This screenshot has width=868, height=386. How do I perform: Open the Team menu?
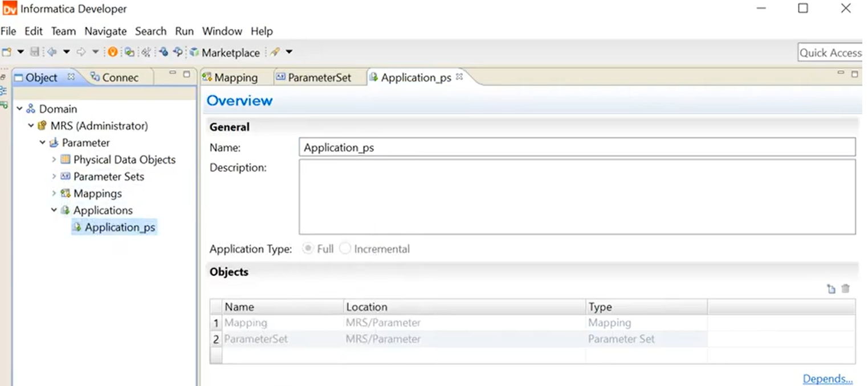63,31
